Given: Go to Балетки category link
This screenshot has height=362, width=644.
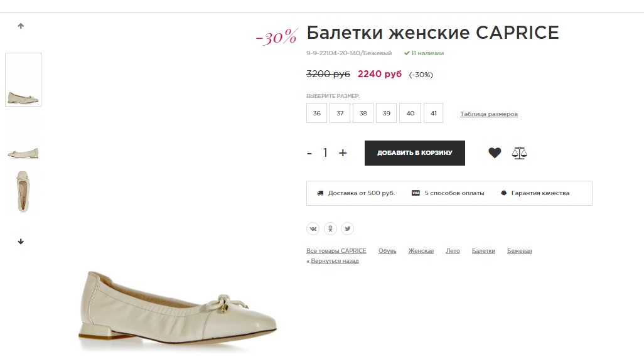Looking at the screenshot, I should [x=483, y=251].
